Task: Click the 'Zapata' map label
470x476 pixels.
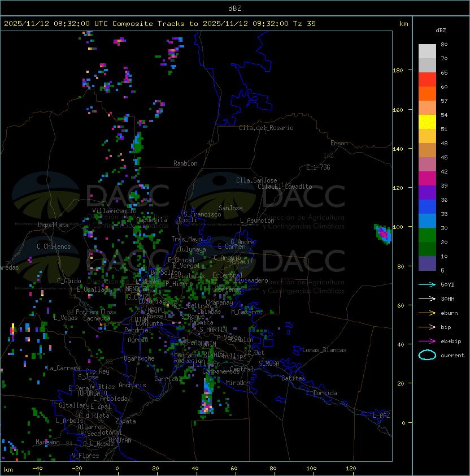Action: click(125, 421)
